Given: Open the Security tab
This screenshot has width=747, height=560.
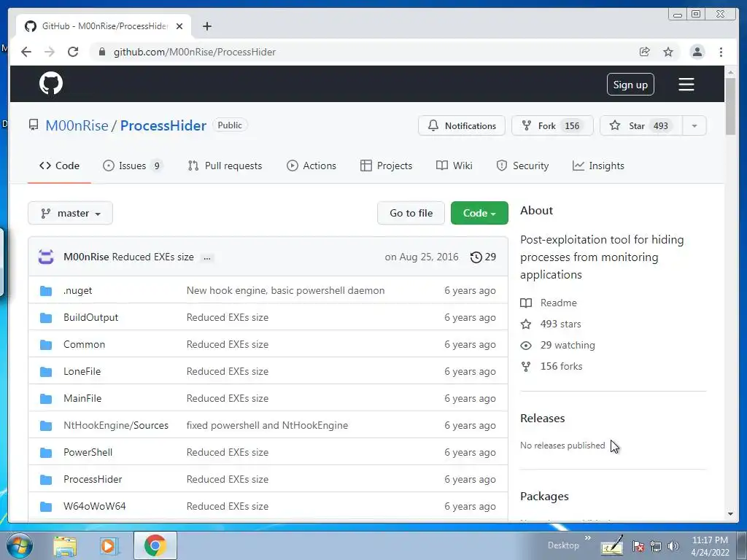Looking at the screenshot, I should click(522, 166).
